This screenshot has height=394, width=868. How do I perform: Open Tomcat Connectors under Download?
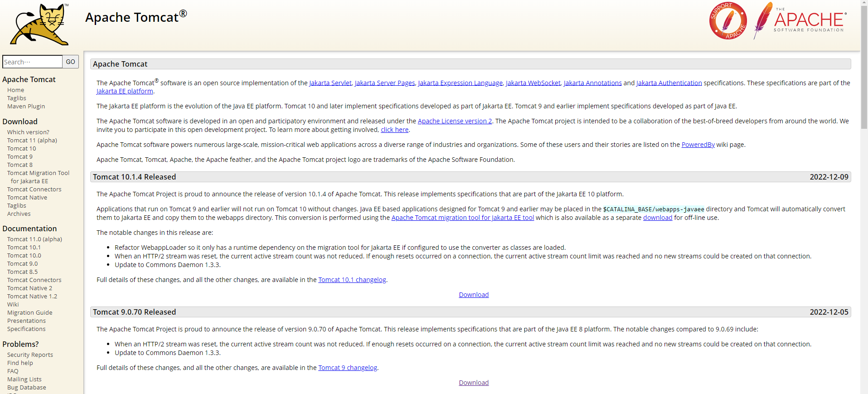point(34,190)
